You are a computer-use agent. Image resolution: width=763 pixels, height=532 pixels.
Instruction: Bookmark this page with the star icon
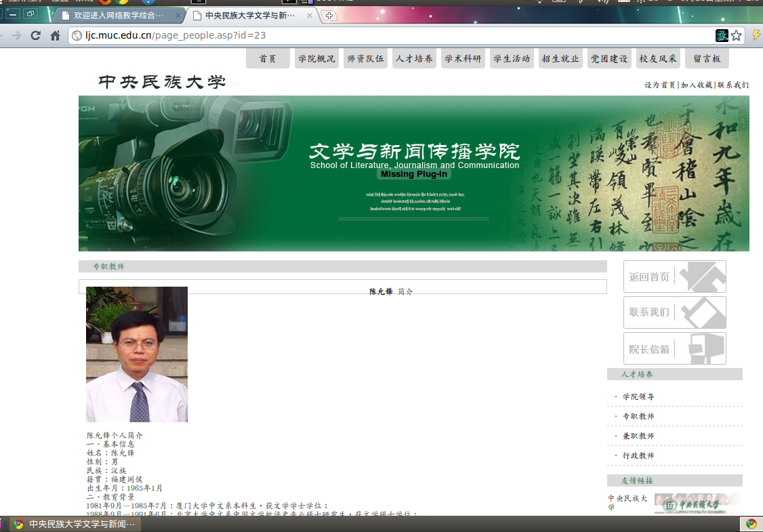point(737,35)
